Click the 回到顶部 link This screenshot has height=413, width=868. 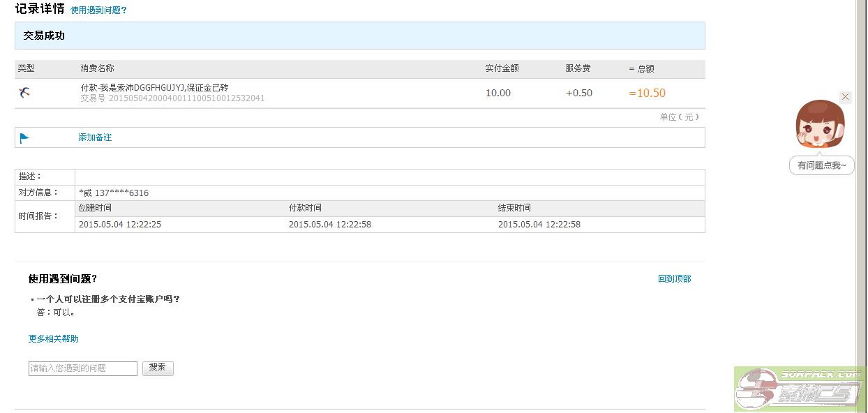(674, 279)
